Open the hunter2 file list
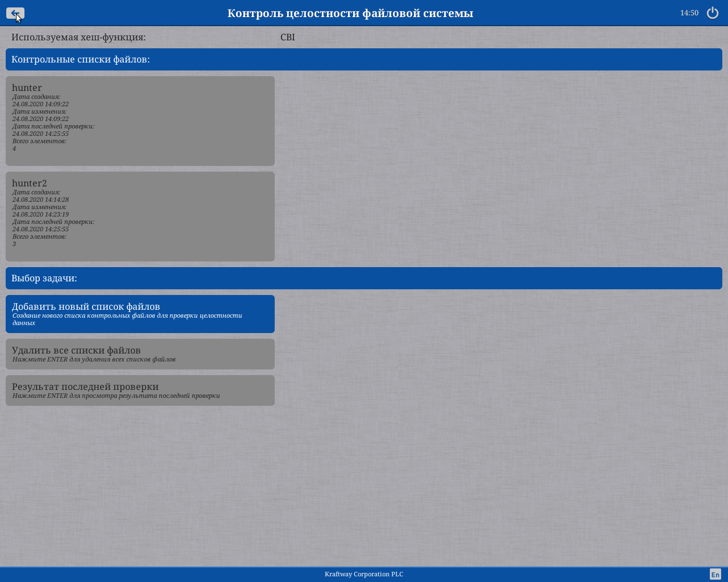 pos(140,216)
